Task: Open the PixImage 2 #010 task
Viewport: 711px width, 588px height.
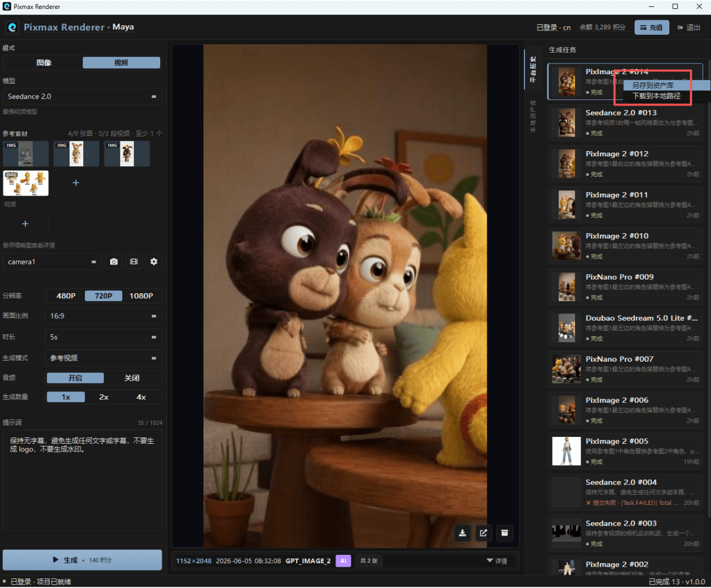Action: pos(625,246)
